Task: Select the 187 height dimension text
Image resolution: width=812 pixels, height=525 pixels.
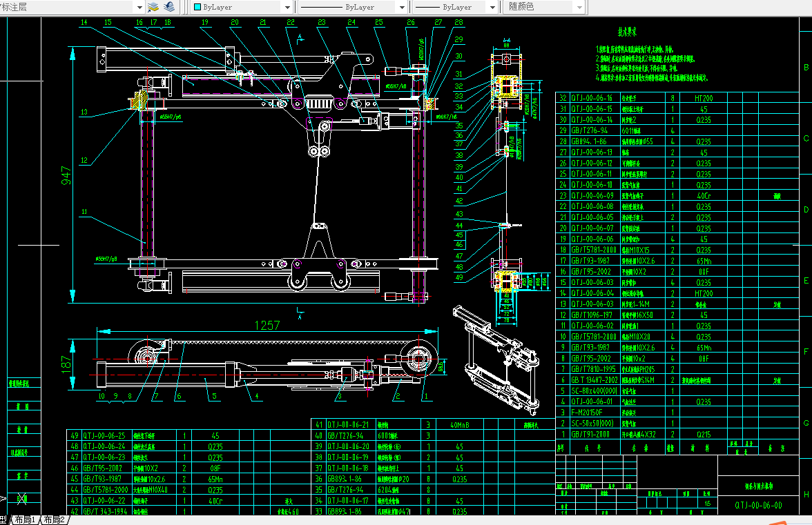Action: [66, 365]
